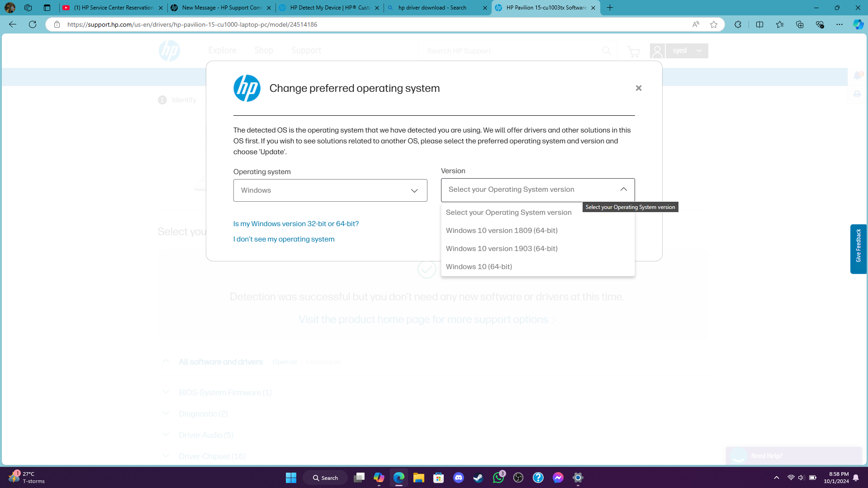Add page to favorites star icon
This screenshot has width=868, height=488.
[714, 24]
